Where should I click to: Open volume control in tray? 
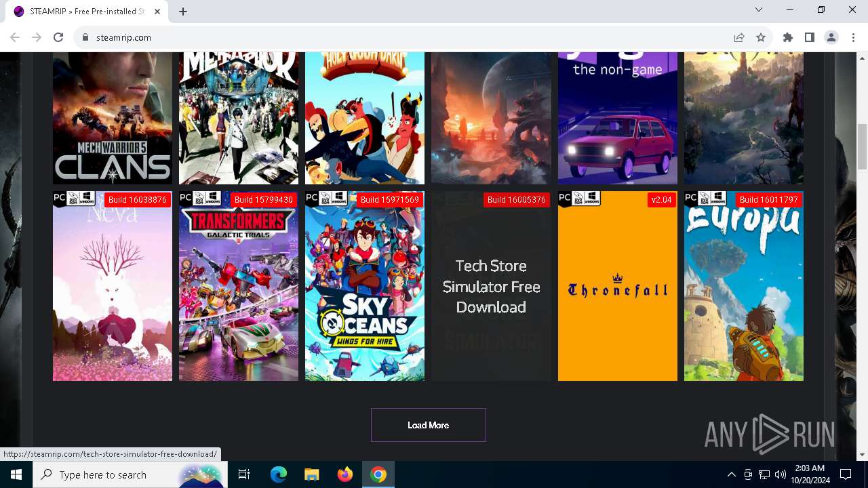tap(781, 474)
